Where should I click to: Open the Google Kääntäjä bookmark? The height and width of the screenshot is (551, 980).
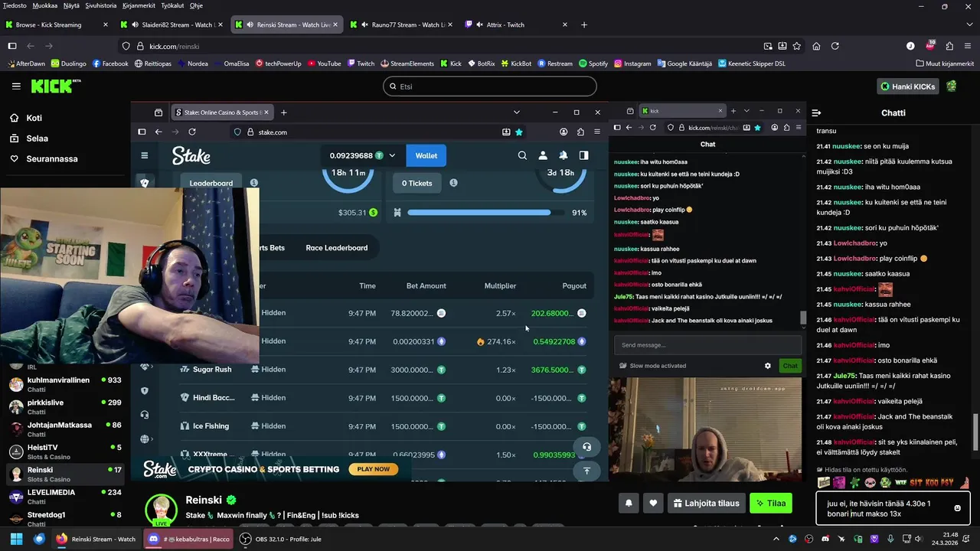[684, 64]
